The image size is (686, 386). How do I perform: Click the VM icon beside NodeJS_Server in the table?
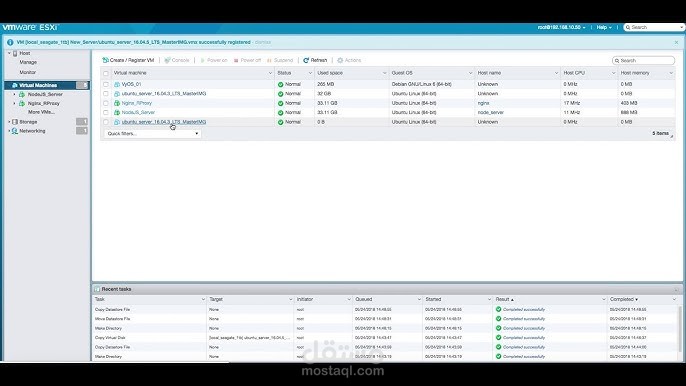117,112
